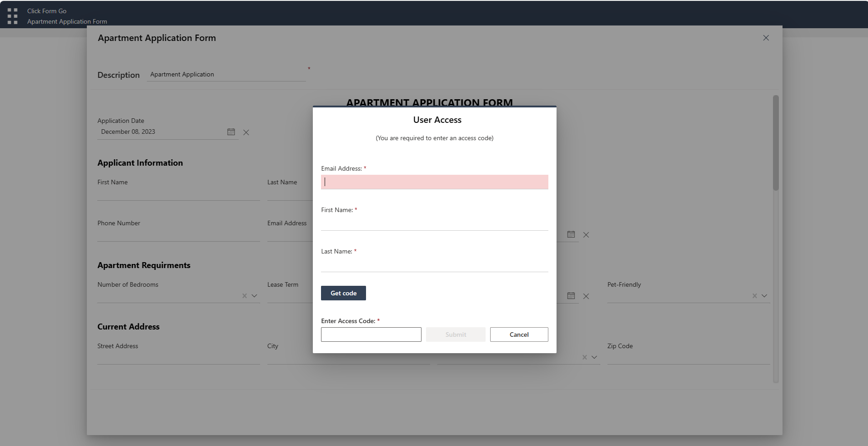Viewport: 868px width, 446px height.
Task: Click the User Access heading
Action: coord(437,120)
